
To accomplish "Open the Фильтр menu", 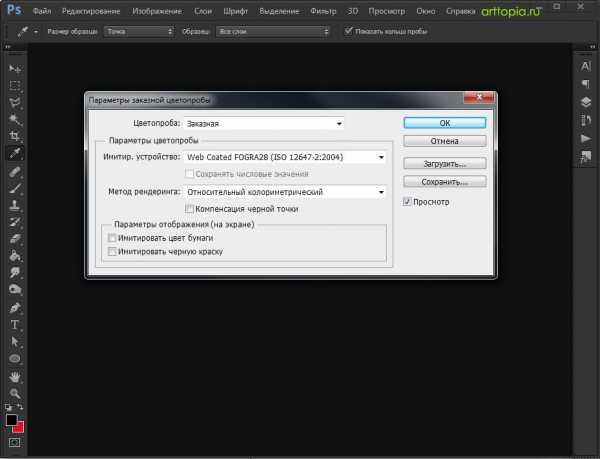I will point(323,11).
